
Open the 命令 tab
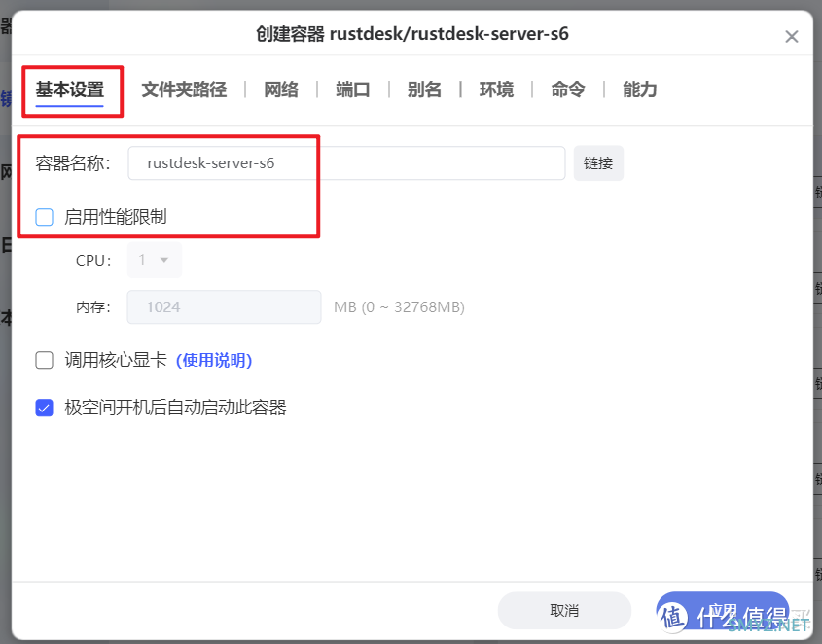point(568,89)
